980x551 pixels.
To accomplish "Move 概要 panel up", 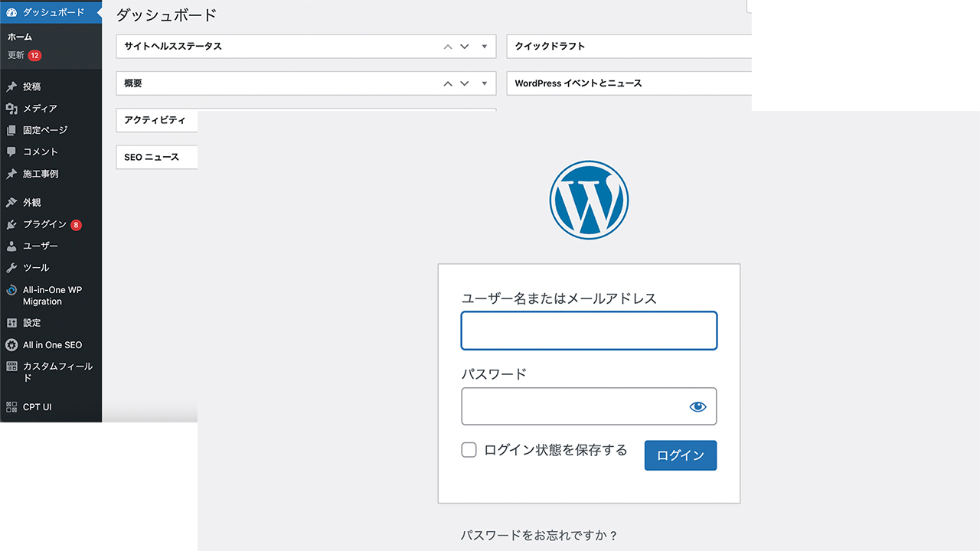I will click(x=448, y=83).
